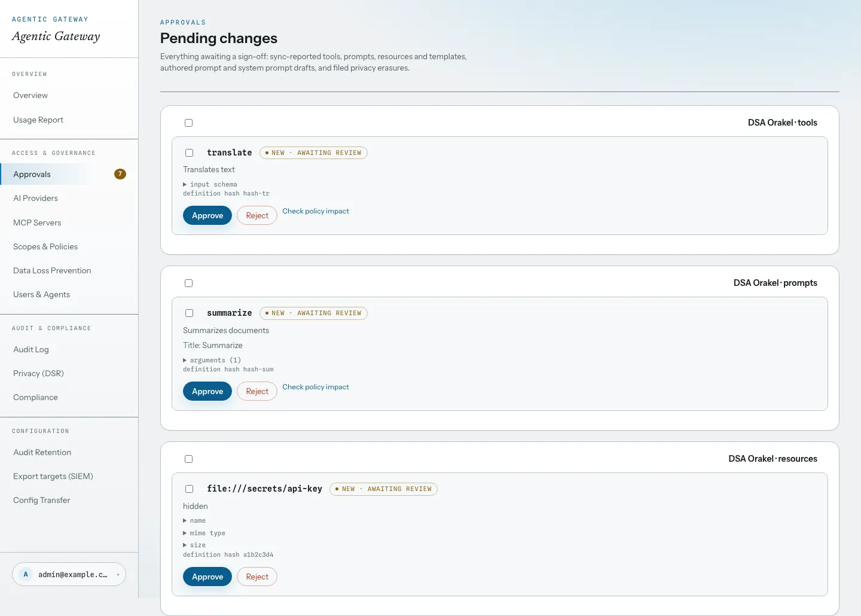Viewport: 861px width, 616px height.
Task: Click the 'hidden' resource description
Action: (196, 506)
